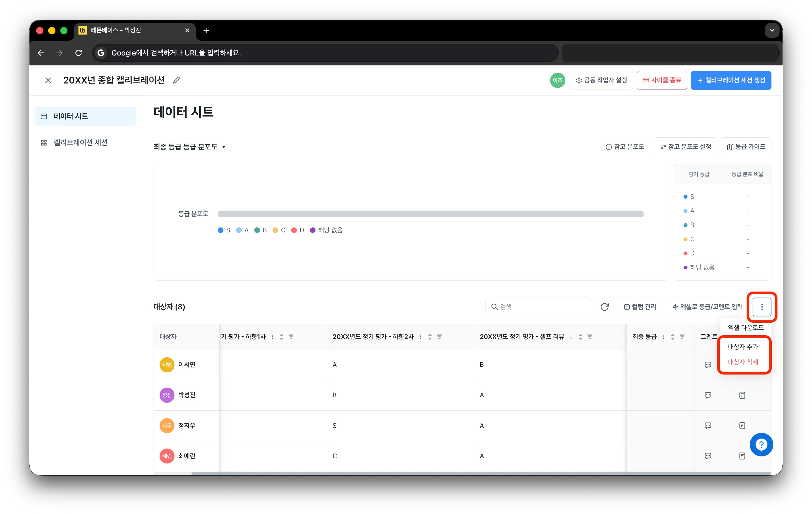The image size is (812, 514).
Task: Open 하향1차 column options menu
Action: click(273, 337)
